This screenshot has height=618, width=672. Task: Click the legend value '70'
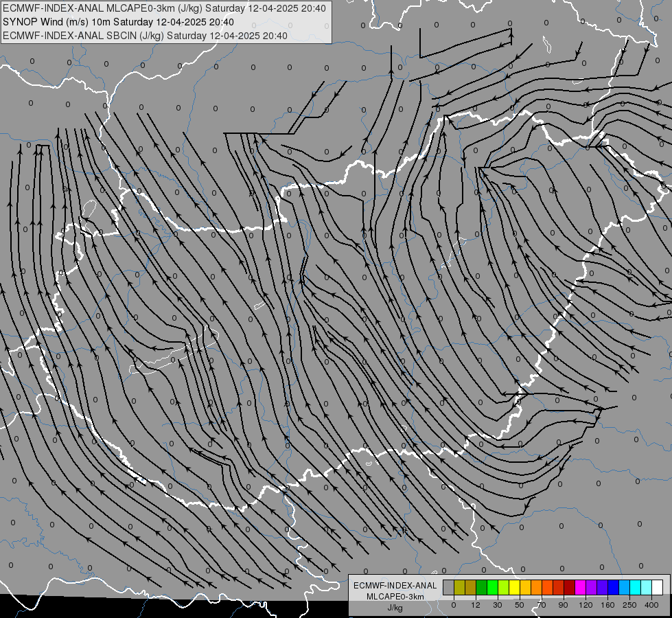tap(542, 605)
